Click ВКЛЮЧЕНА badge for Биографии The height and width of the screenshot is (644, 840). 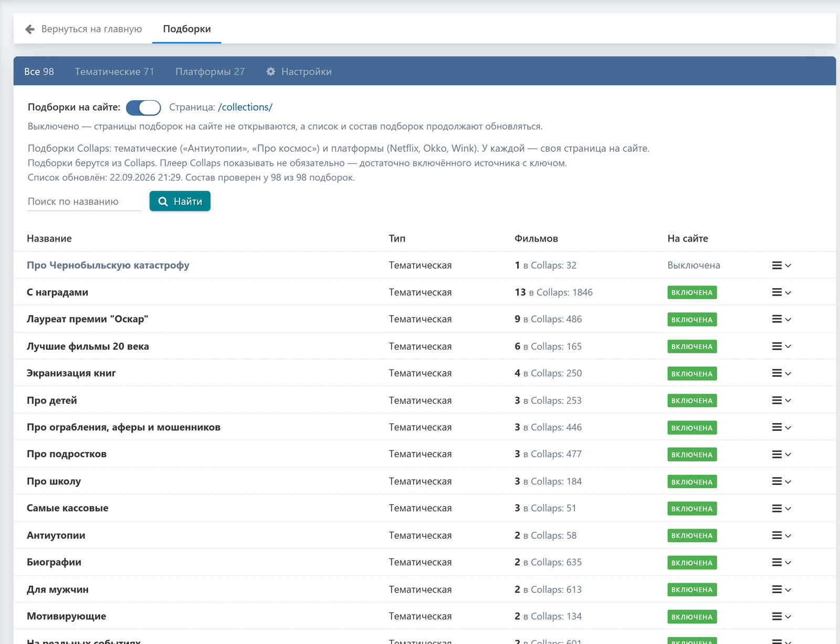(692, 563)
